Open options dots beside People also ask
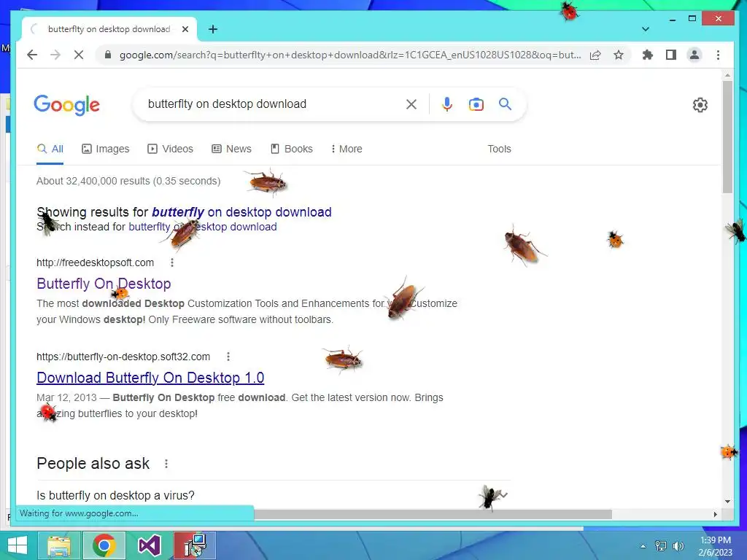 166,464
